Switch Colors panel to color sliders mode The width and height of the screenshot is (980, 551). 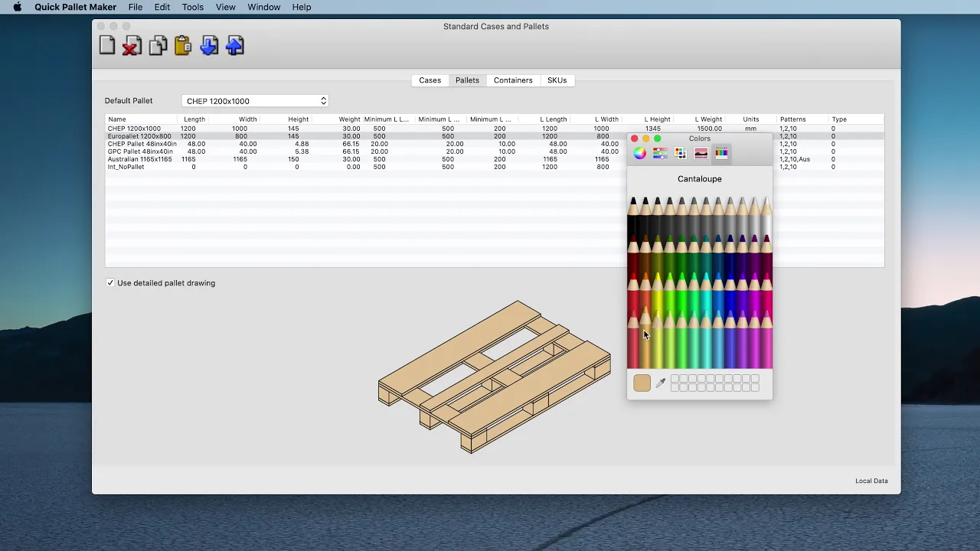click(660, 153)
